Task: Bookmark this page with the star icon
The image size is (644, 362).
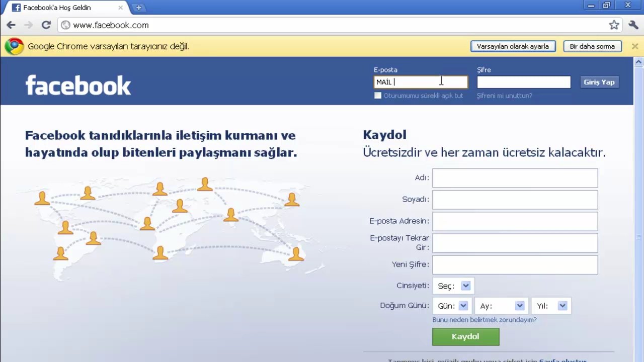Action: 614,25
